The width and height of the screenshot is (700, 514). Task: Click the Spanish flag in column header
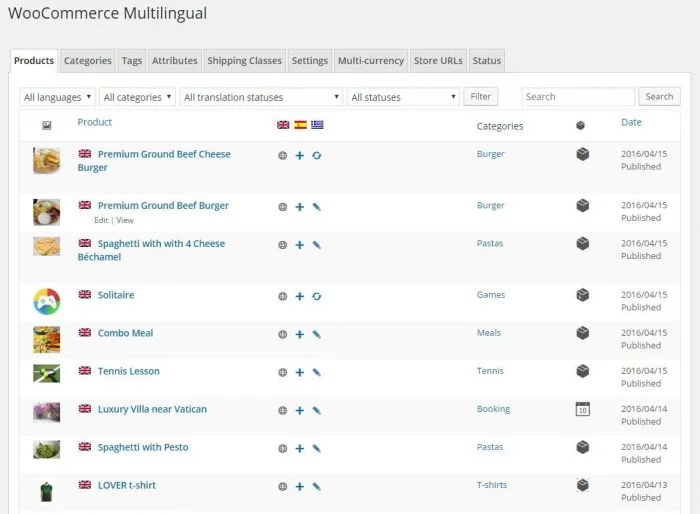(x=300, y=125)
